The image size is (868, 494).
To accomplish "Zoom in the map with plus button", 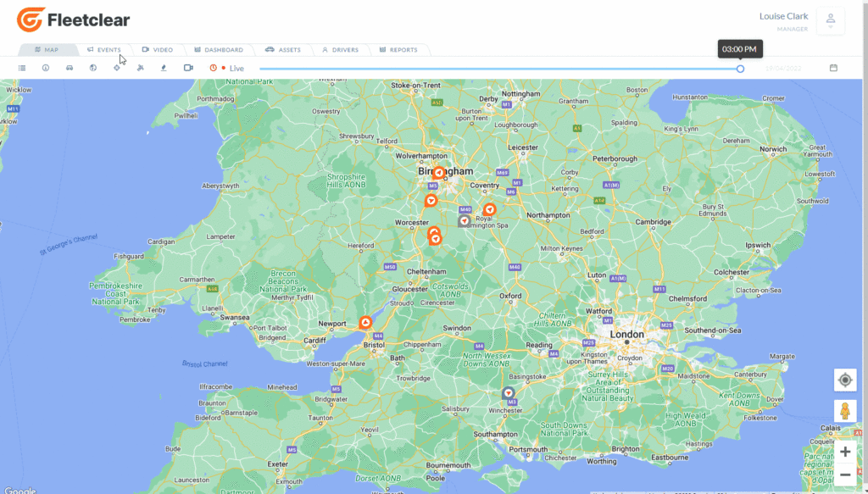I will (844, 452).
